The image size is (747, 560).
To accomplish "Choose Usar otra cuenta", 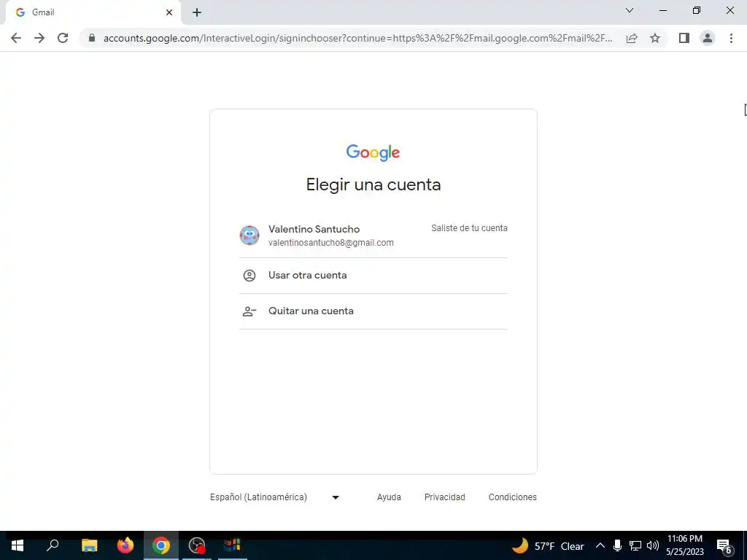I will [x=373, y=275].
